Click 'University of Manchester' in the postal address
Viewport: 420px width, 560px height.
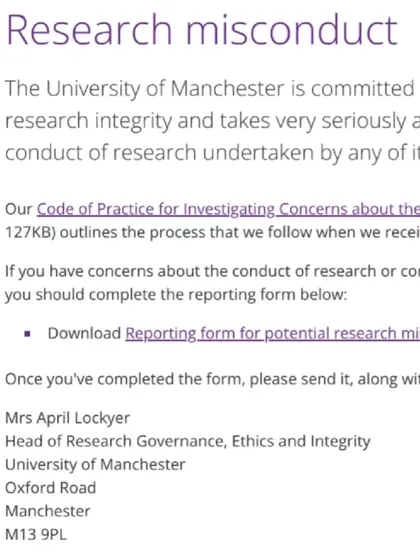click(95, 465)
